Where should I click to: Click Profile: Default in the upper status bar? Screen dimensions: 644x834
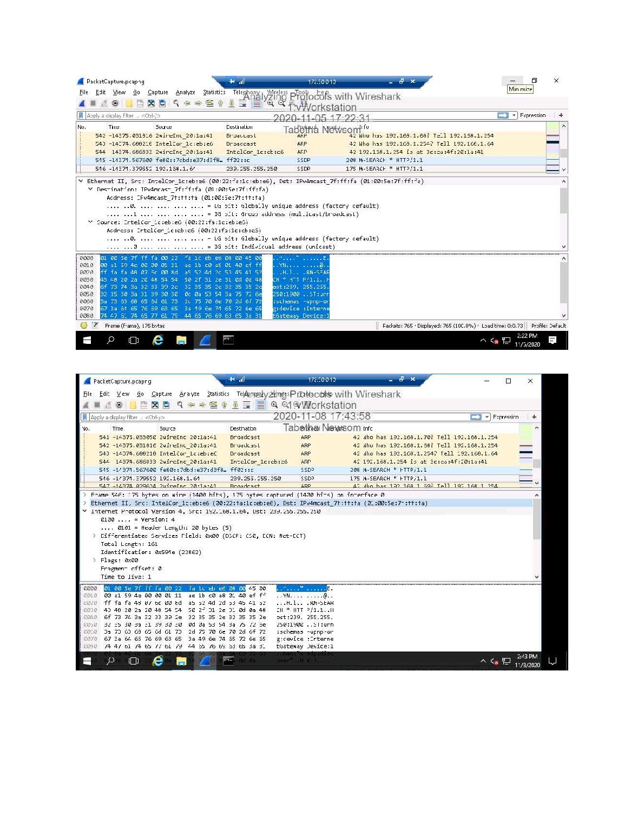(548, 326)
